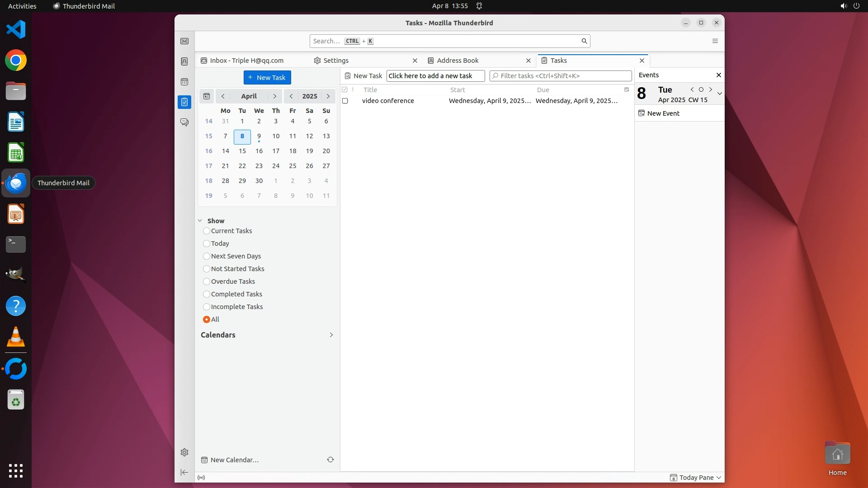Open Address Book space in sidebar
Viewport: 868px width, 488px height.
tap(184, 61)
